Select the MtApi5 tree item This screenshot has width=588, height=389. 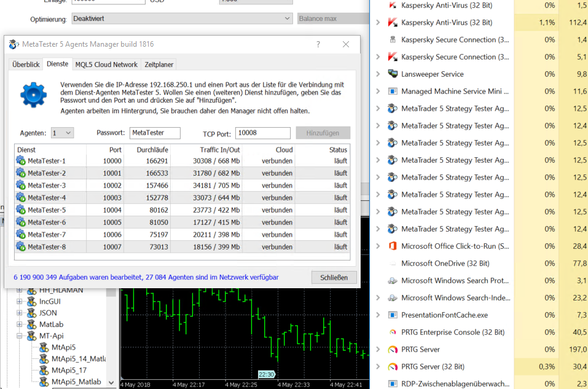[63, 347]
